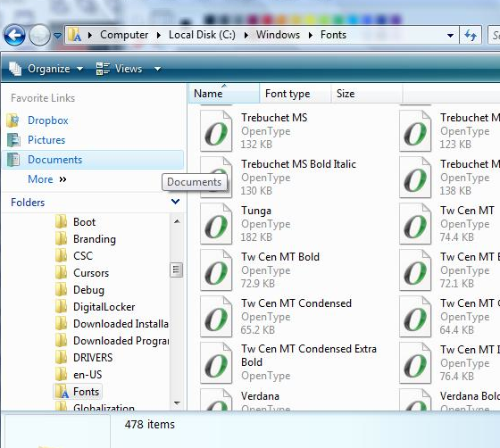
Task: Select the Branding folder
Action: click(x=95, y=239)
